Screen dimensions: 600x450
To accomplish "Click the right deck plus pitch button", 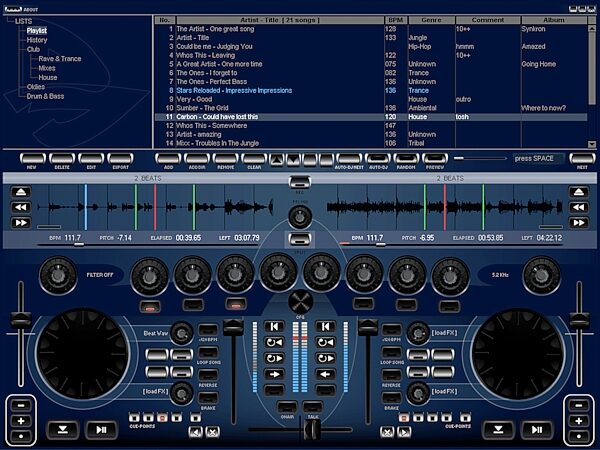I will (579, 421).
